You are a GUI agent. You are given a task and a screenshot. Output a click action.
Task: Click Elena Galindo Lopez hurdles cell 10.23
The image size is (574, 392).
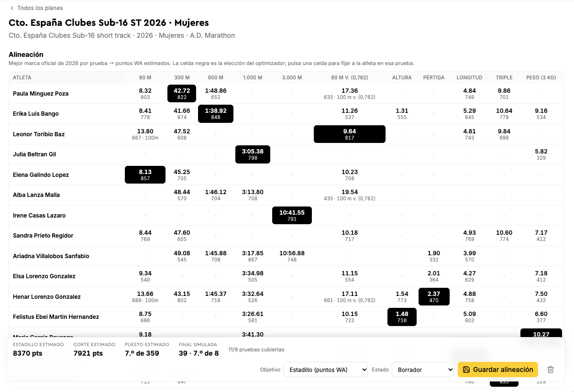click(x=350, y=175)
